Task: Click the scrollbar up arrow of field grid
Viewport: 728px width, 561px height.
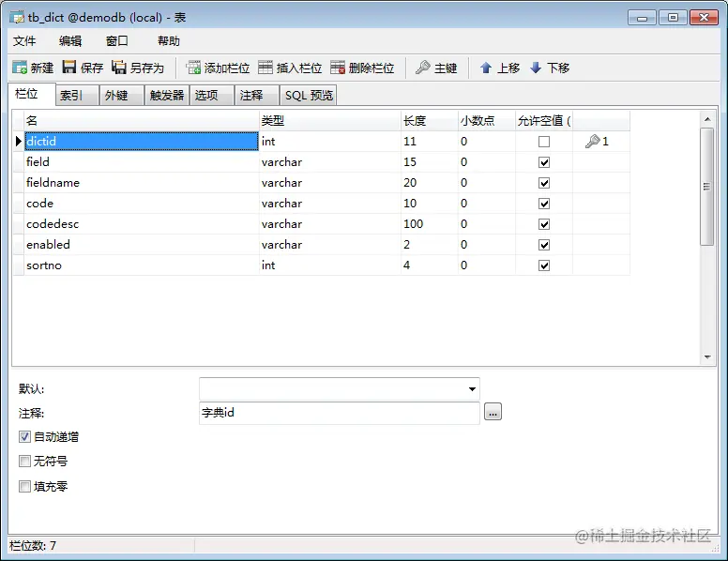Action: click(706, 119)
